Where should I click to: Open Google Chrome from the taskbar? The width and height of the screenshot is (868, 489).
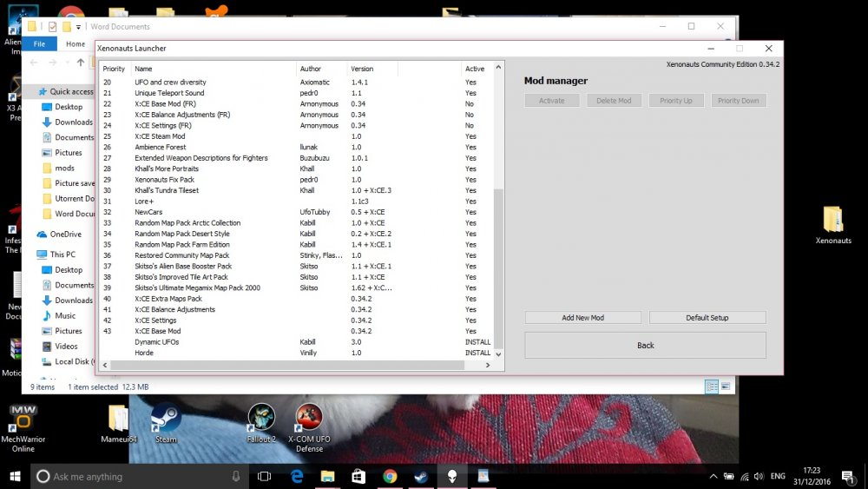(390, 476)
